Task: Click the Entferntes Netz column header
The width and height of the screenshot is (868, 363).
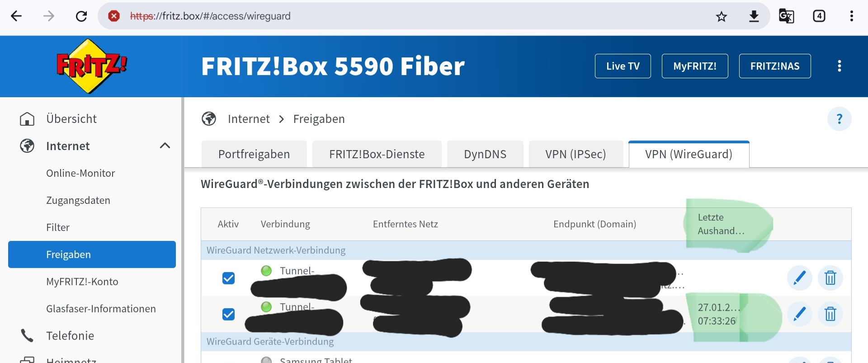Action: click(405, 224)
